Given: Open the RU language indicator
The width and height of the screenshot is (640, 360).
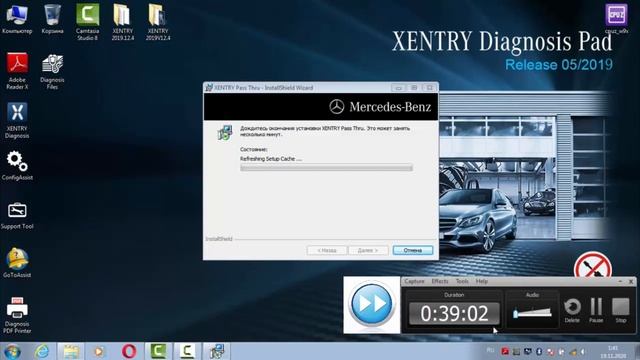Looking at the screenshot, I should 490,350.
